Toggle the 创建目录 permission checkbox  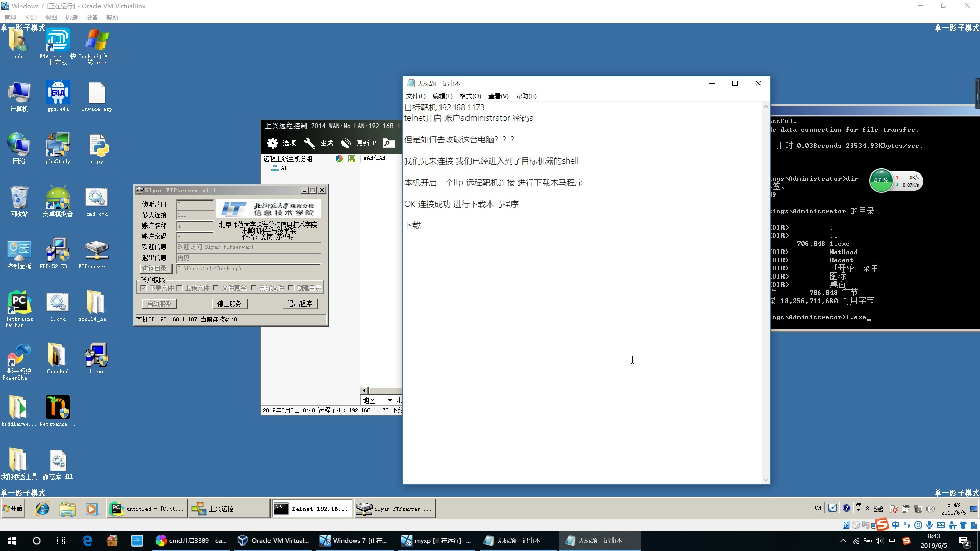291,288
